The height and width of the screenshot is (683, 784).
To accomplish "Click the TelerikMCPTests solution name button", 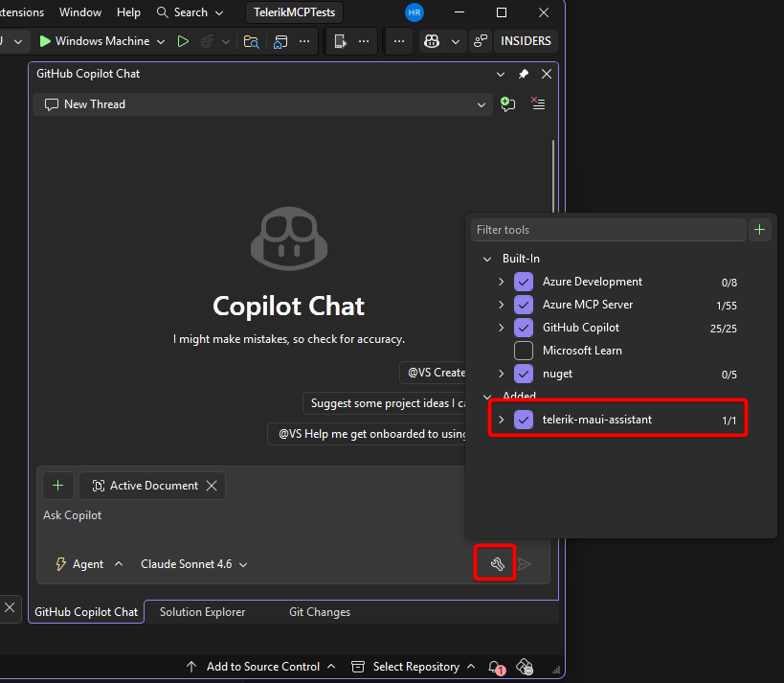I will [294, 12].
